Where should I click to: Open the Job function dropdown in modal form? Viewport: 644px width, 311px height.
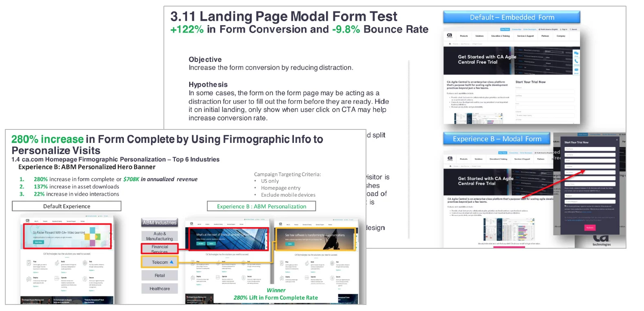590,173
